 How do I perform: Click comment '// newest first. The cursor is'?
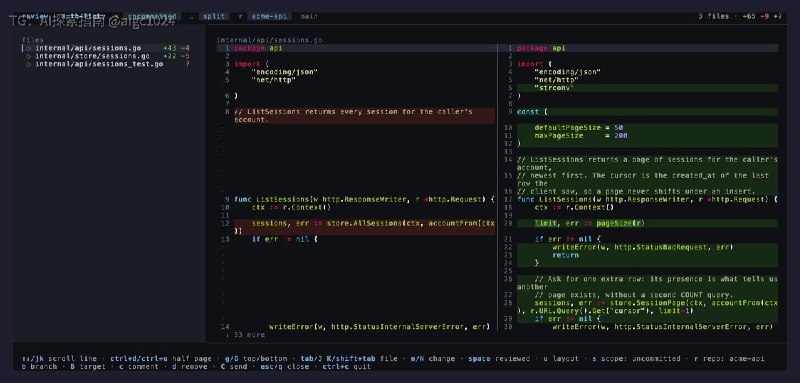click(x=647, y=180)
